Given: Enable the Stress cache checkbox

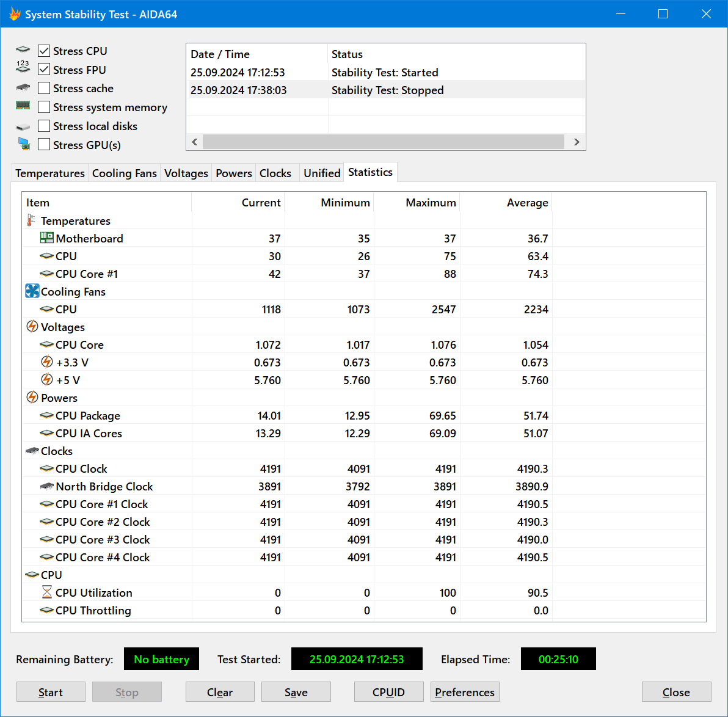Looking at the screenshot, I should tap(43, 88).
